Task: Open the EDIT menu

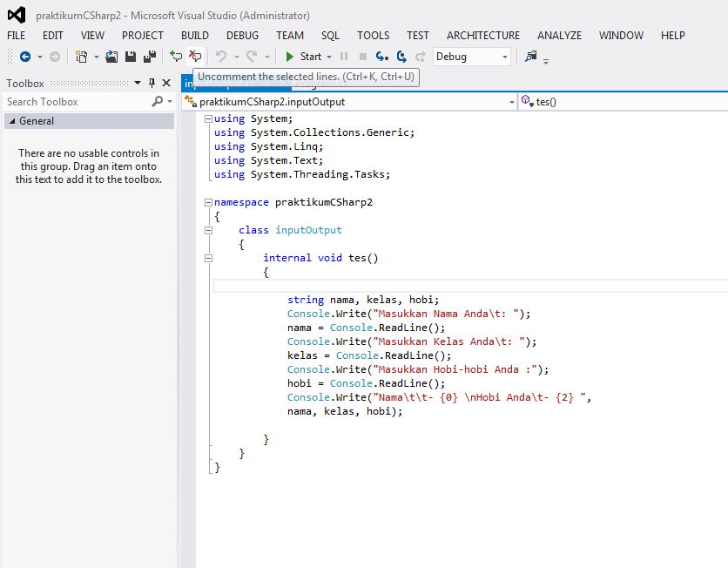Action: pos(52,36)
